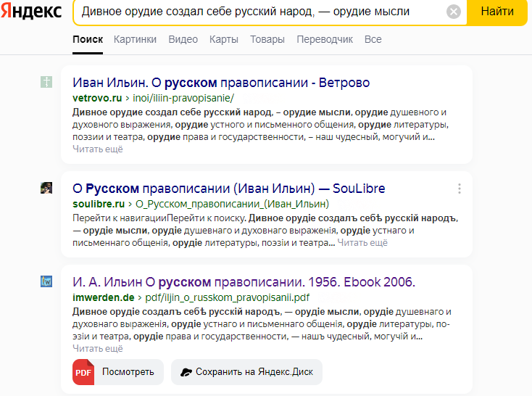Click the soulibre.ru site favicon
532x396 pixels.
click(x=46, y=188)
